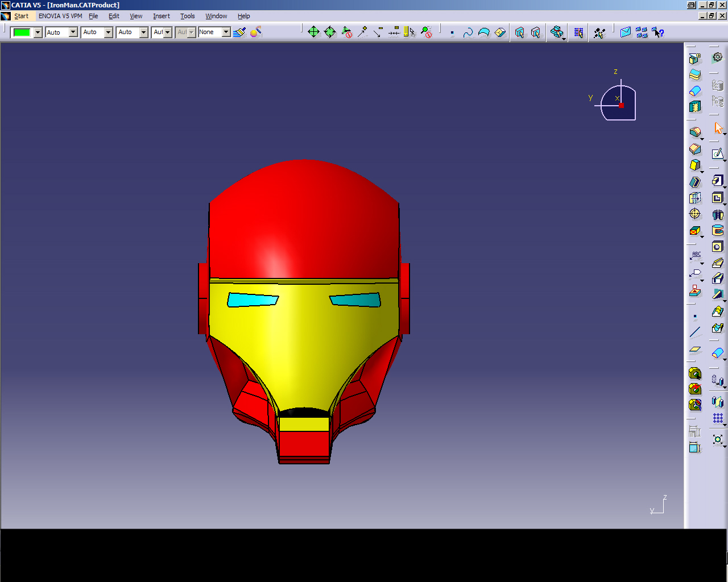Open the Start menu in menu bar

click(x=21, y=16)
